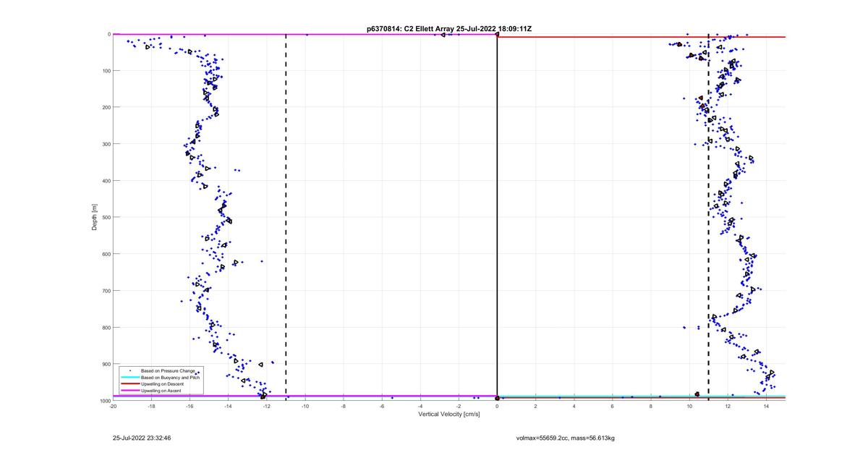Click the cyan line swatch in legend
Screen dimensions: 868x450
130,377
